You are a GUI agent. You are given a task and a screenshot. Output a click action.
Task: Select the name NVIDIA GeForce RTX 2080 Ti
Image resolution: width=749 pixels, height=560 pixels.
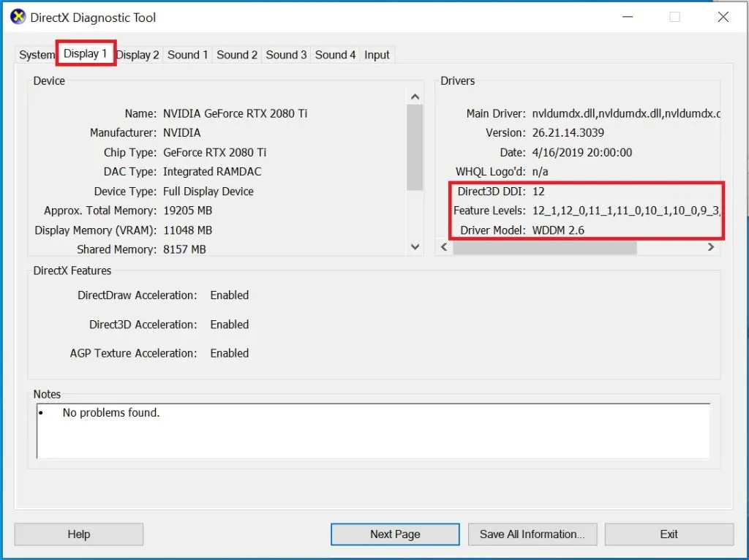235,113
